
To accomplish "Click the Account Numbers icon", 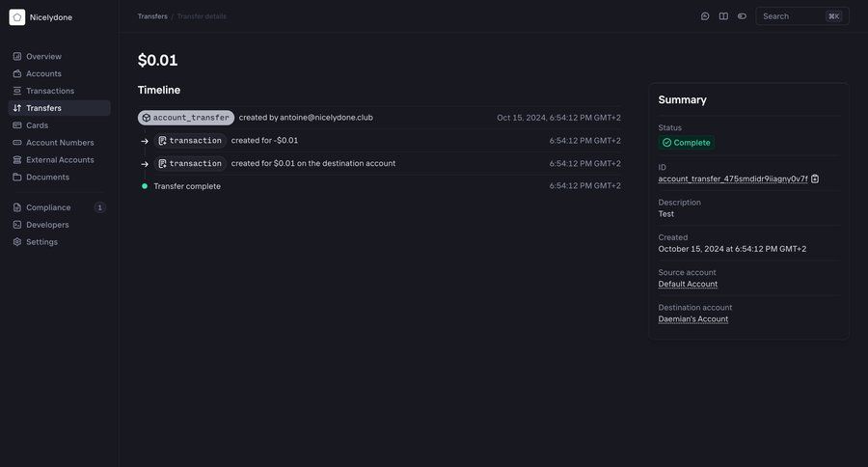I will point(17,143).
